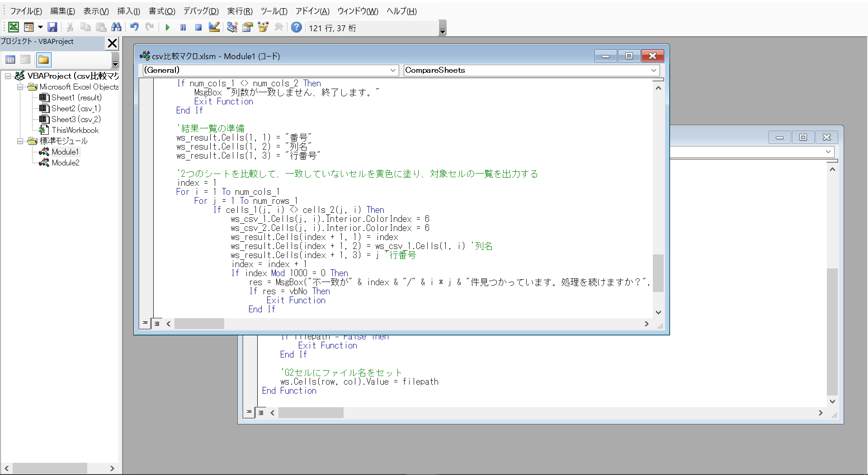Pause macro execution with the Break icon
This screenshot has width=868, height=475.
pos(183,27)
